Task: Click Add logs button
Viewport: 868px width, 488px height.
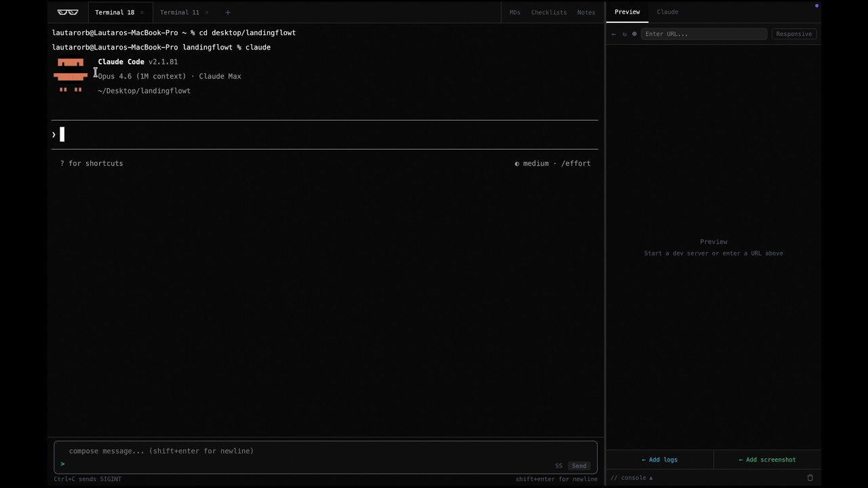Action: click(x=660, y=460)
